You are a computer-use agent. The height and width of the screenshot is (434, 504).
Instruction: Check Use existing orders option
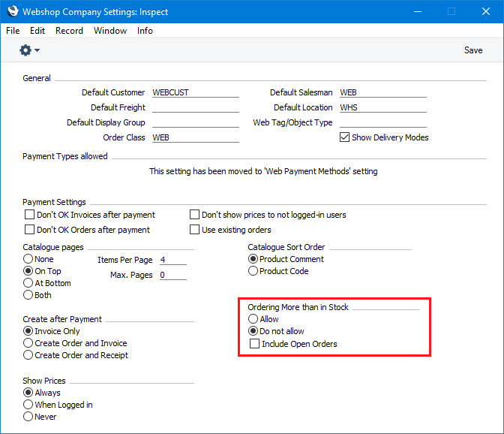coord(194,229)
